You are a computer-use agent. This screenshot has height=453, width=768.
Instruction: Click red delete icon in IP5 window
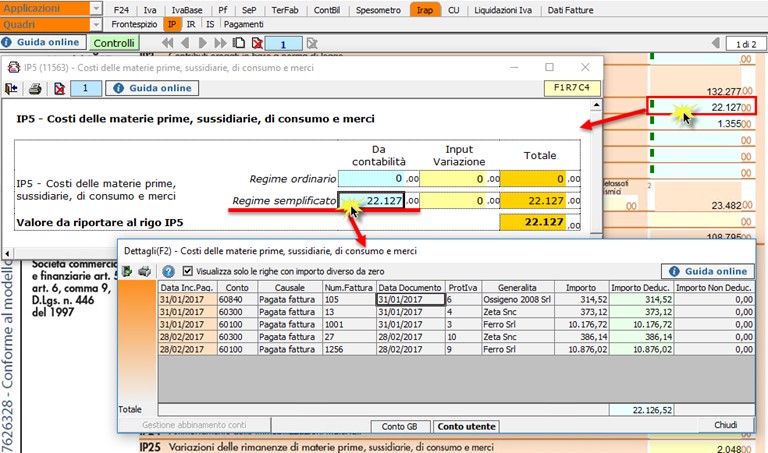tap(59, 89)
